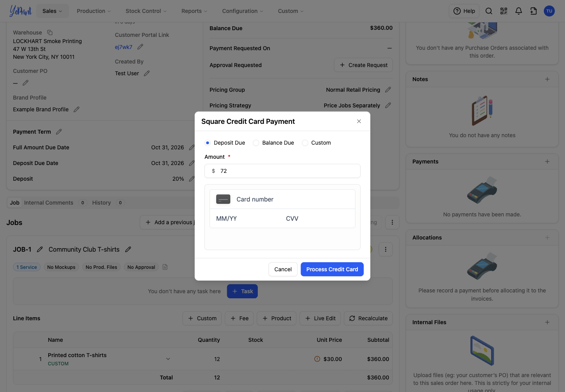Screen dimensions: 565x392
Task: Add an internal file with plus icon
Action: click(x=547, y=322)
